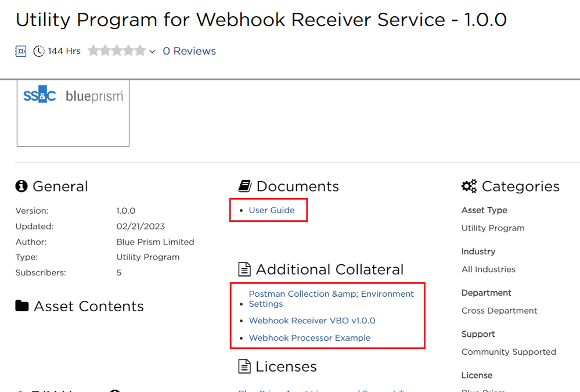Click the Utility Program asset type value
Screen dimensions: 580x392
point(493,228)
